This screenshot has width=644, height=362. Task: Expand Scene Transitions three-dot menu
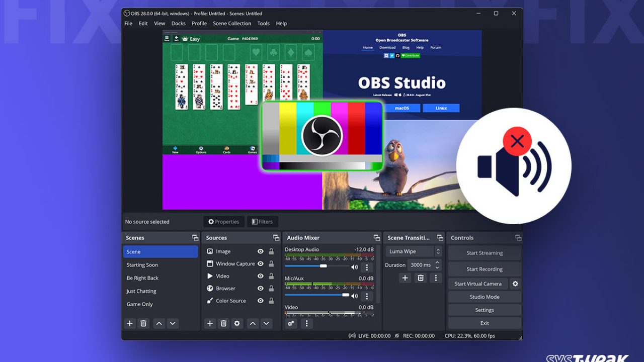436,278
